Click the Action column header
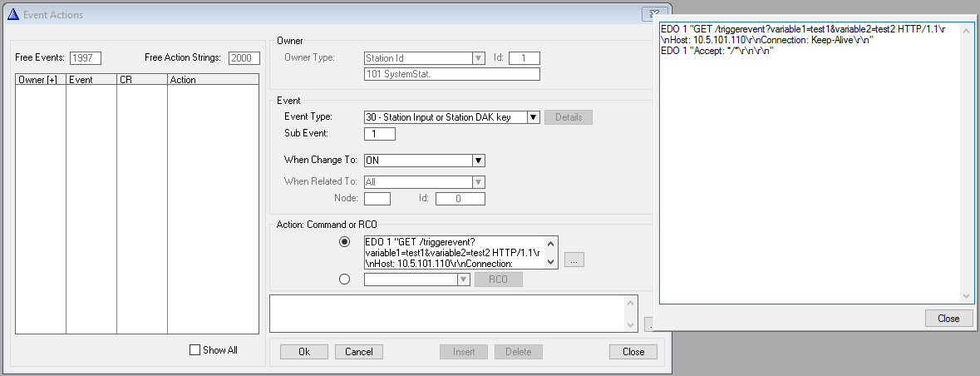 (213, 80)
